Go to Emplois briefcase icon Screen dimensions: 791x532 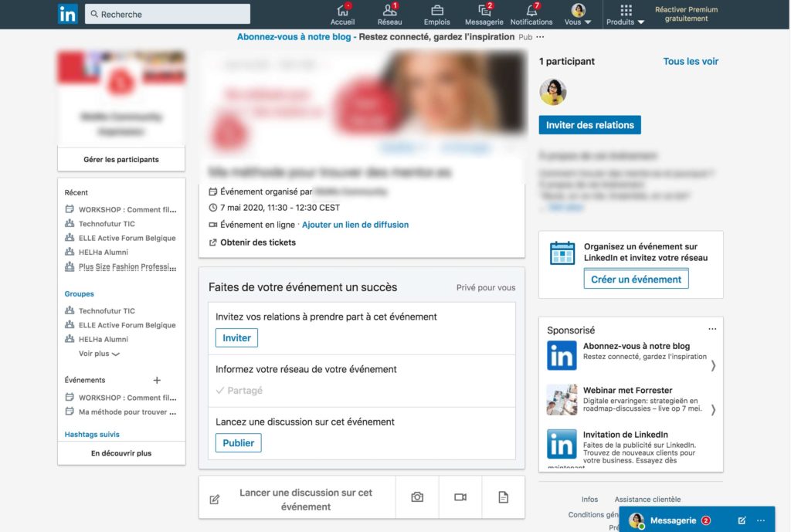[x=437, y=14]
